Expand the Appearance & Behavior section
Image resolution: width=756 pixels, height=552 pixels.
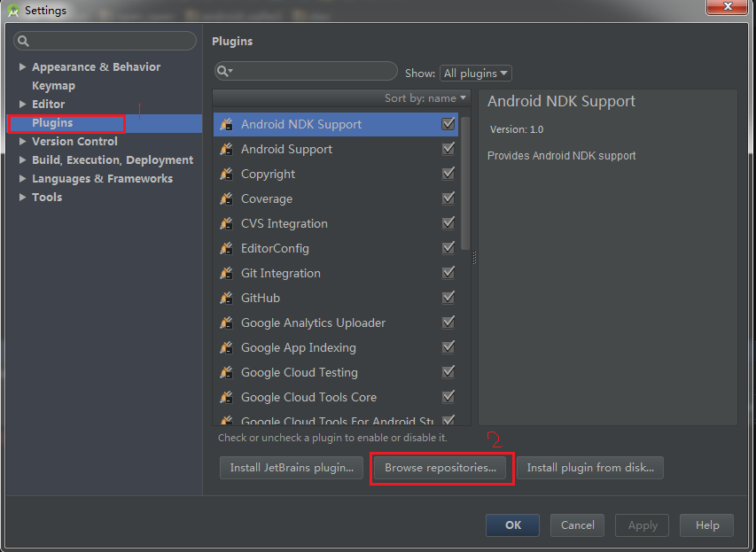coord(22,67)
